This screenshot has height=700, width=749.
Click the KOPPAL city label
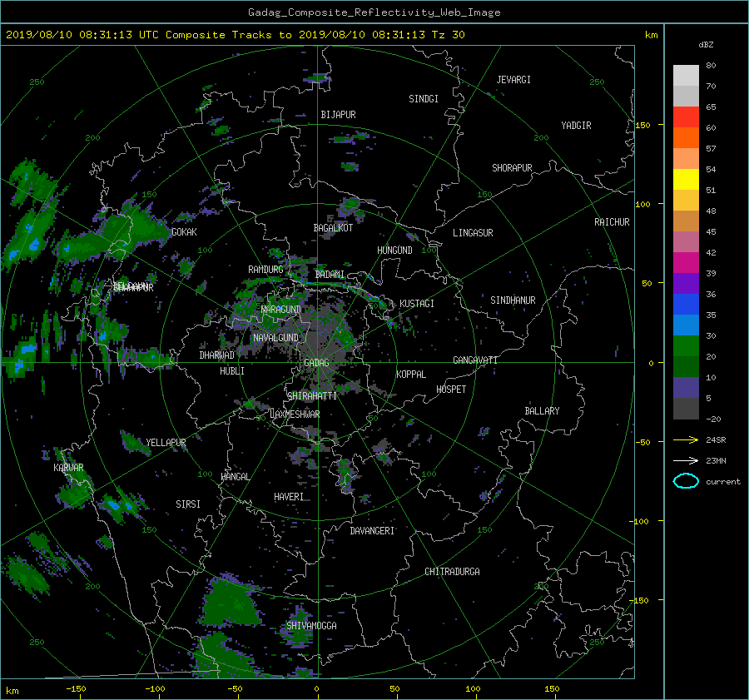click(411, 375)
